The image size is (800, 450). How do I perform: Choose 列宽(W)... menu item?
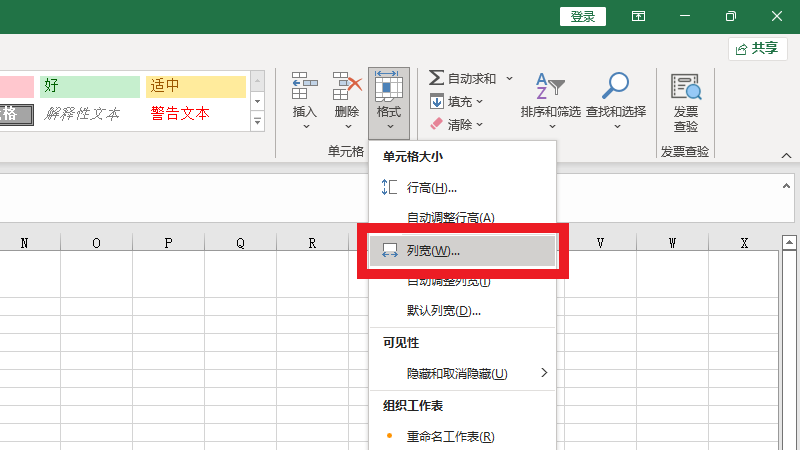point(433,250)
